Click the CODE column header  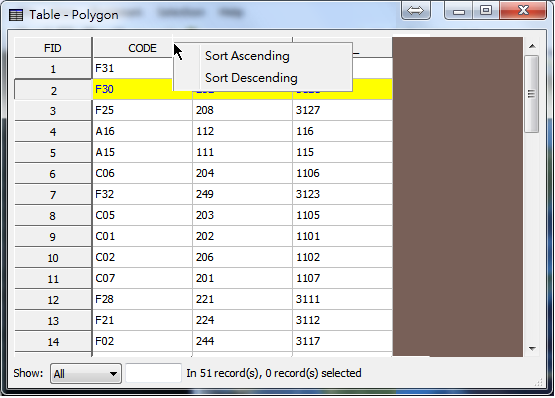coord(142,48)
